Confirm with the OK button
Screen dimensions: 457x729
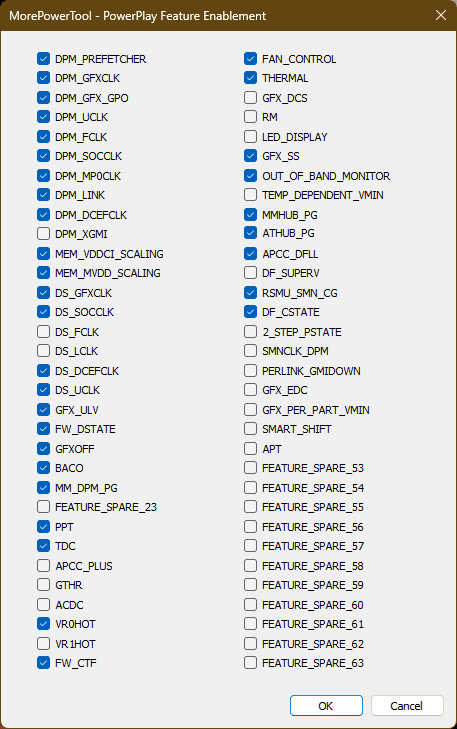point(326,706)
